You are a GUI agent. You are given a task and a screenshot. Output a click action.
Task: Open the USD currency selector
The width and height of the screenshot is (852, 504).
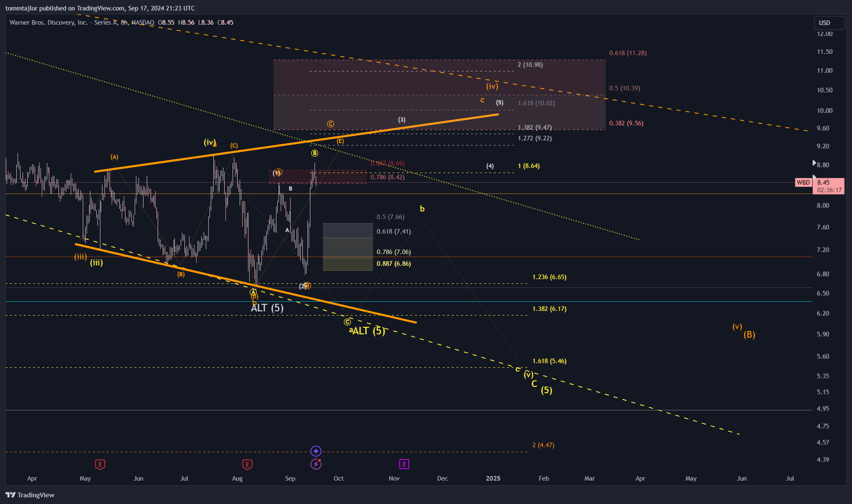[829, 23]
